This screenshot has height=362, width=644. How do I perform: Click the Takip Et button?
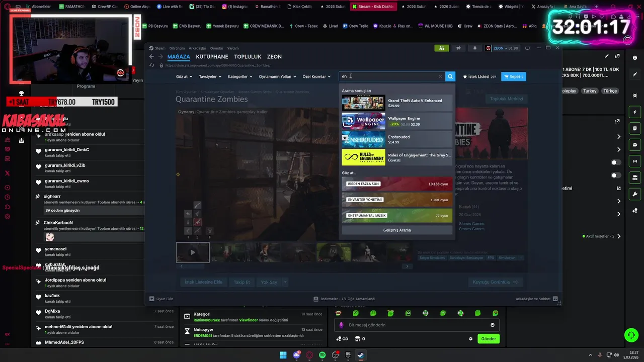click(x=242, y=282)
